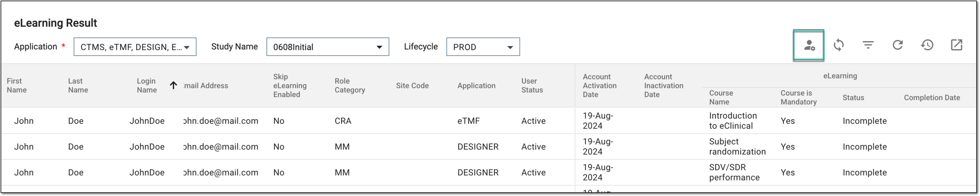Image resolution: width=980 pixels, height=196 pixels.
Task: Click Course Name column header
Action: point(721,97)
